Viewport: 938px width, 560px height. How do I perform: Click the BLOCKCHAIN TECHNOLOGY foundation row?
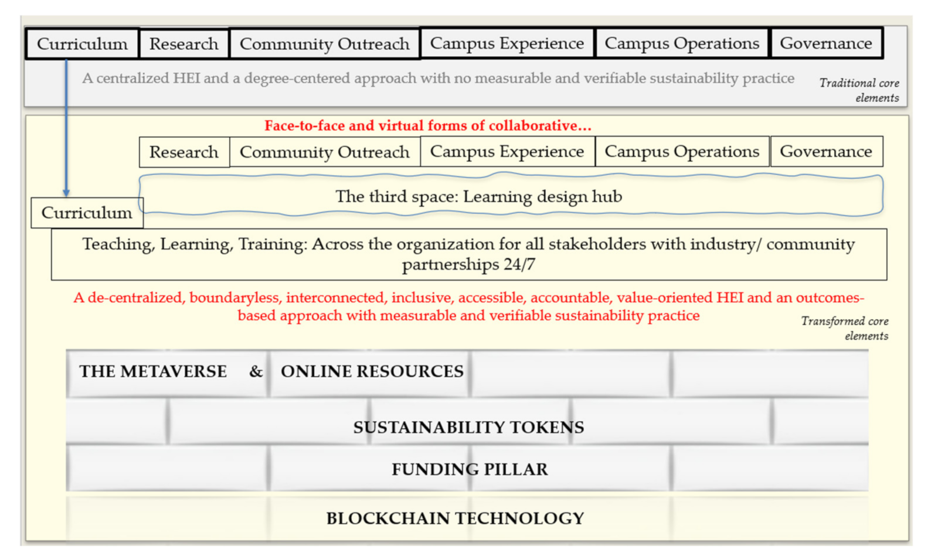(455, 518)
